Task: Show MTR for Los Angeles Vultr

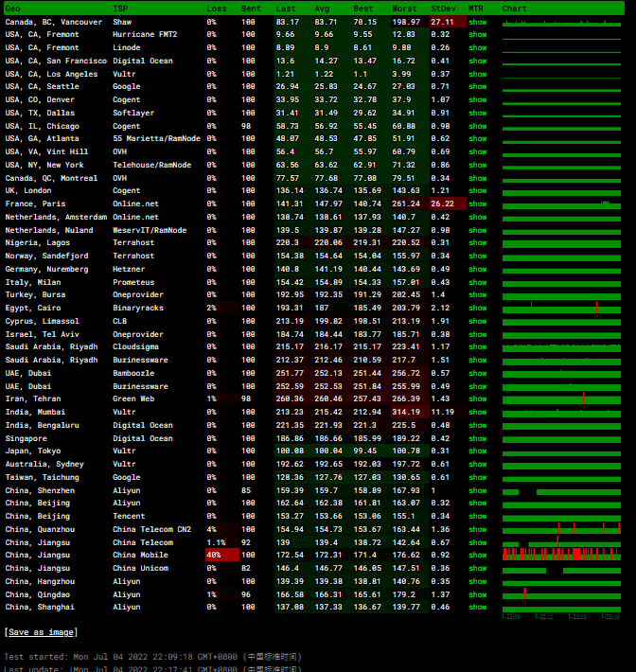Action: pos(477,74)
